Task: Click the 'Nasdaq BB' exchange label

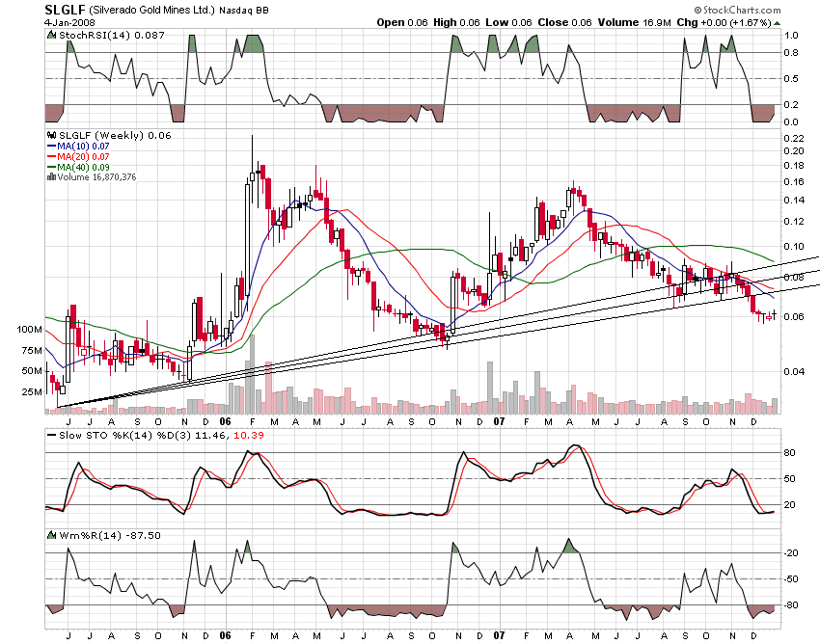Action: pyautogui.click(x=244, y=10)
